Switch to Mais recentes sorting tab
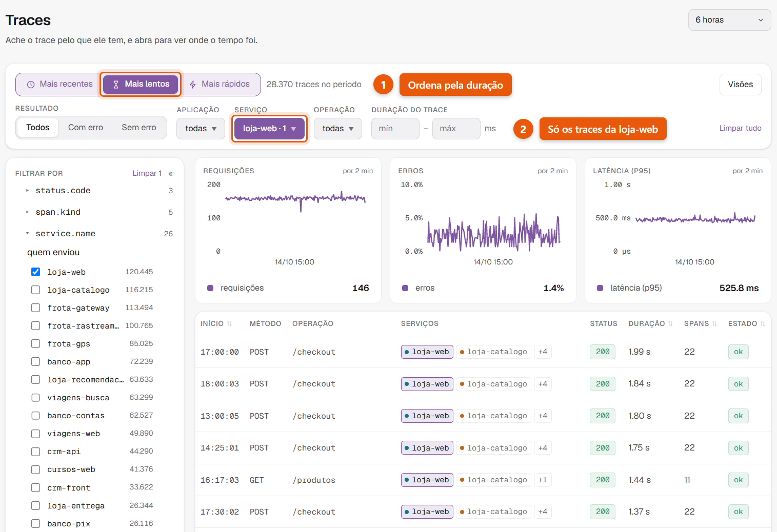 (x=59, y=85)
